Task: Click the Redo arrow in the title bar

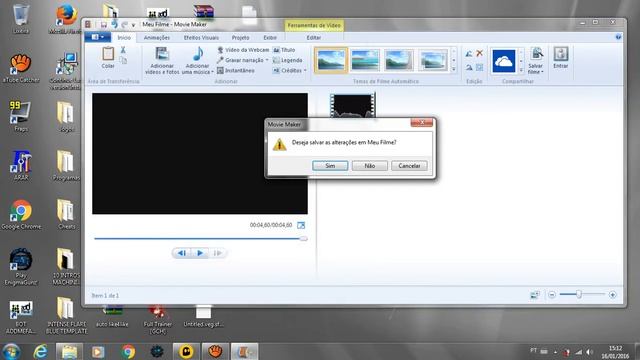Action: click(x=124, y=25)
